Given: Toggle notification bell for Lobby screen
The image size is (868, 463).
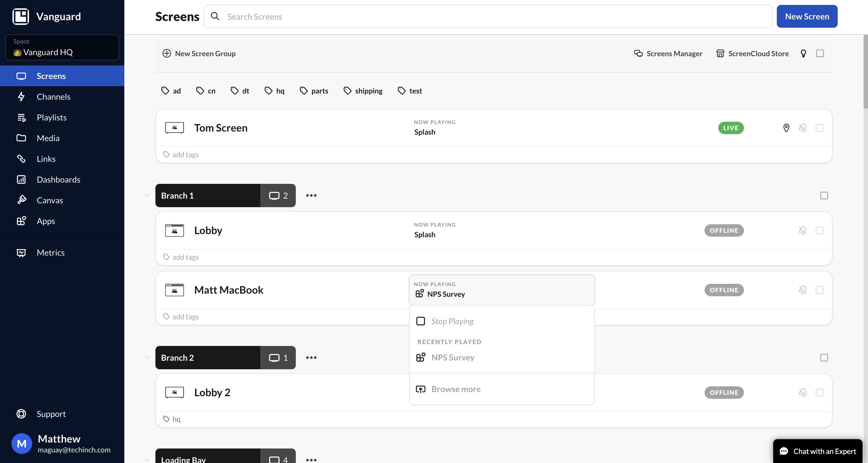Looking at the screenshot, I should pyautogui.click(x=803, y=230).
